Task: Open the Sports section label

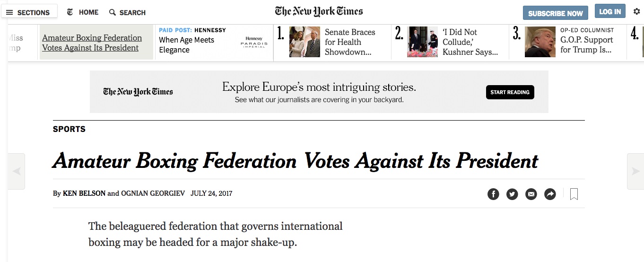Action: [x=69, y=129]
